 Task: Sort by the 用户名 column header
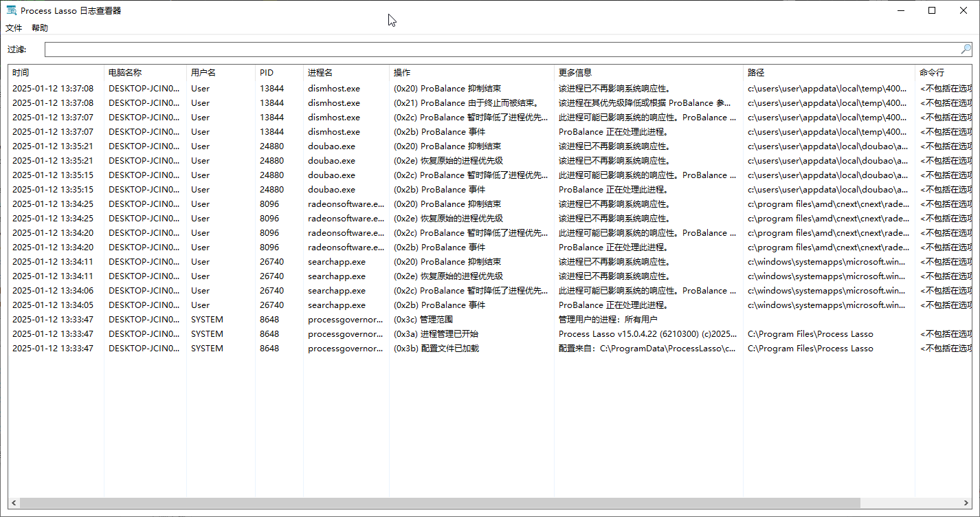(221, 72)
